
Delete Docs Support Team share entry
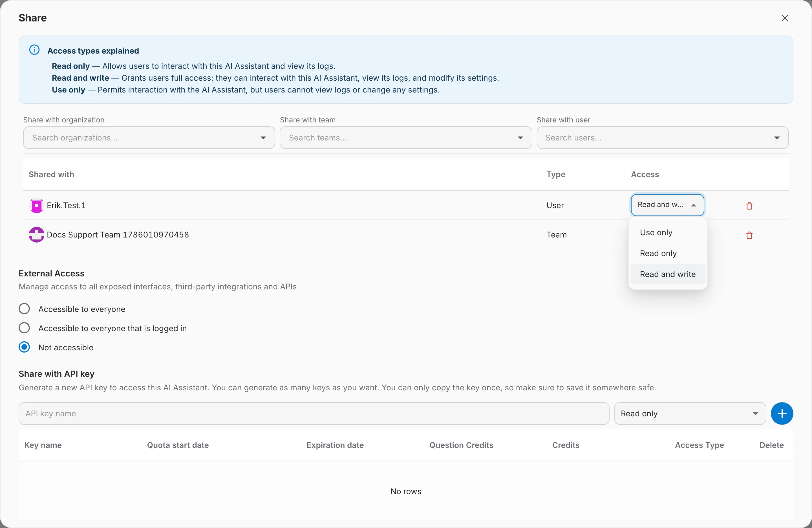(x=749, y=235)
